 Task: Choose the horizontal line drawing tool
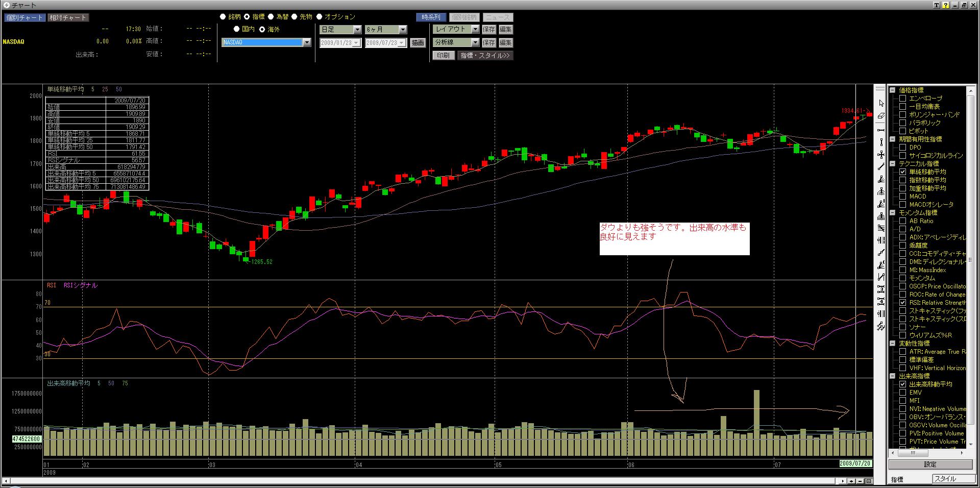pos(881,130)
